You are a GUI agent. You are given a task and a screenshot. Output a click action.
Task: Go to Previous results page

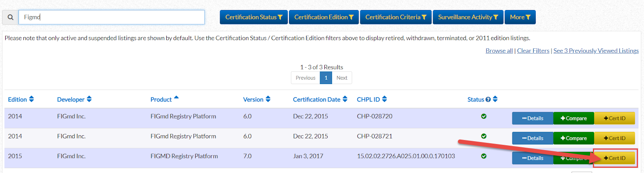pyautogui.click(x=305, y=78)
